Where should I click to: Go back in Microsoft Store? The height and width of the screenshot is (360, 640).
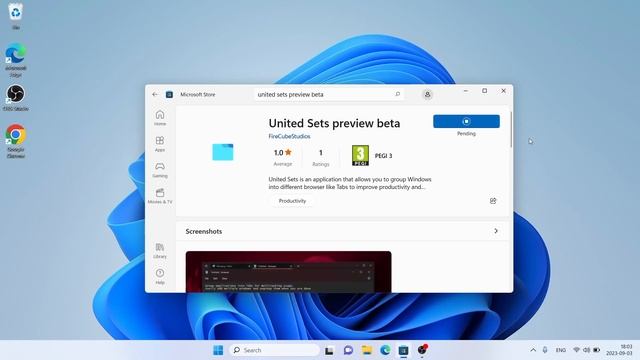click(x=155, y=94)
